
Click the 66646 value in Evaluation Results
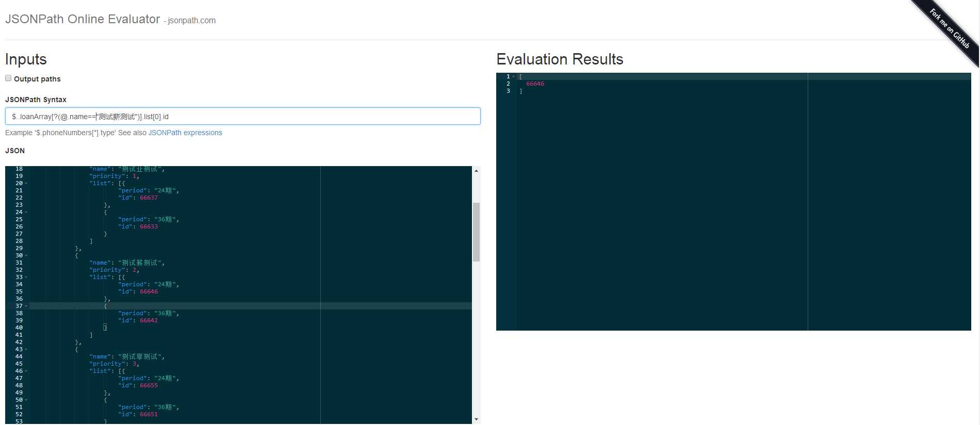535,84
